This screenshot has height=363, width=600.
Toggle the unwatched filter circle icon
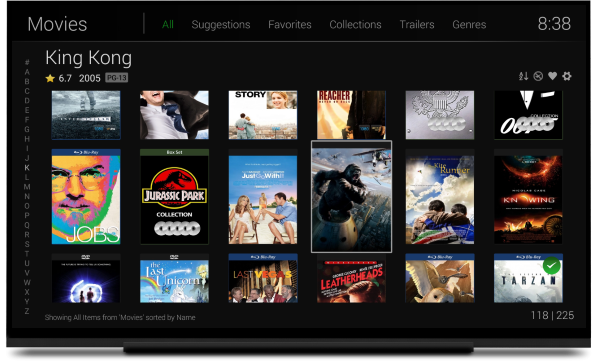(538, 76)
